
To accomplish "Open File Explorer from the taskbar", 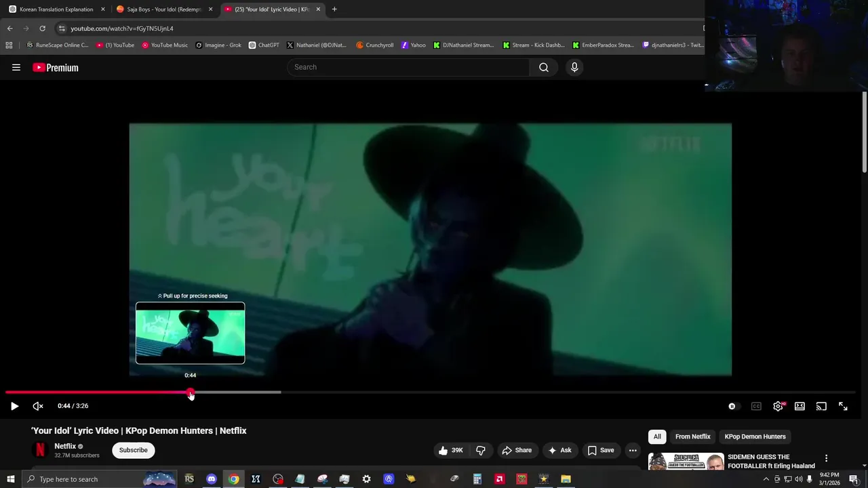I will [x=566, y=479].
